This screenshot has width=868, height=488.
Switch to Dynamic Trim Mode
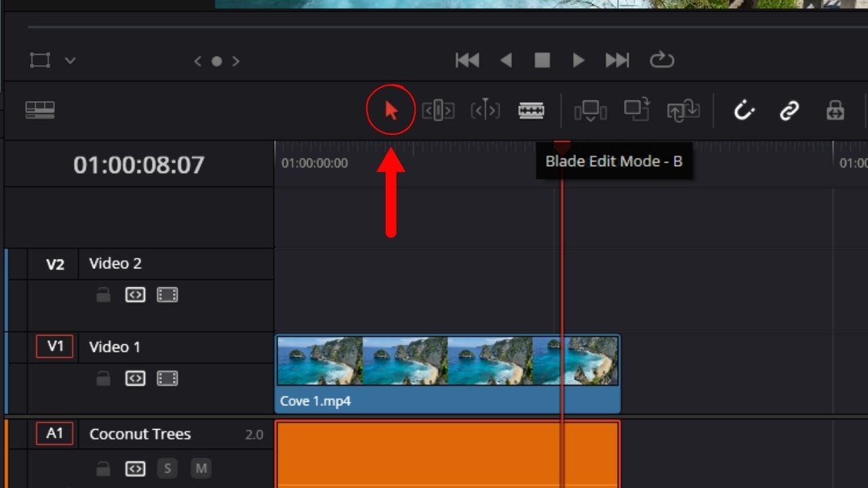point(486,110)
